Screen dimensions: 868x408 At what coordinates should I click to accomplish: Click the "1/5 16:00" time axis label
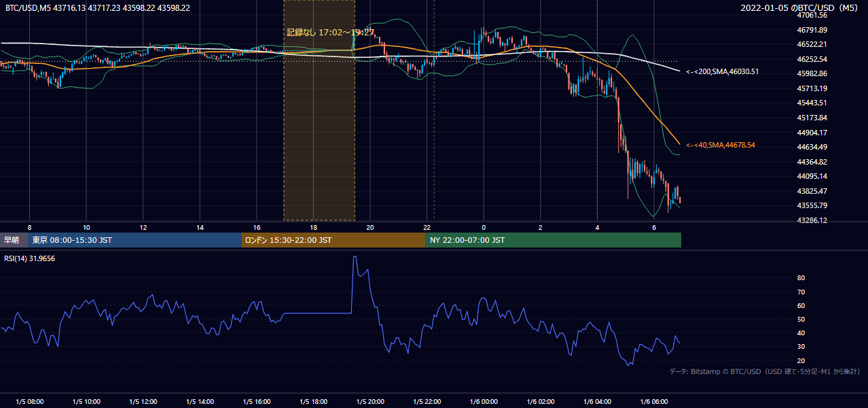pos(256,402)
